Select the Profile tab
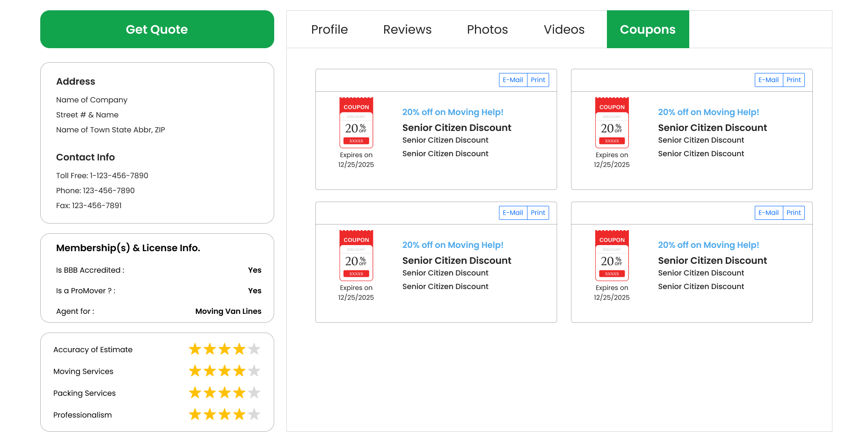 (329, 29)
